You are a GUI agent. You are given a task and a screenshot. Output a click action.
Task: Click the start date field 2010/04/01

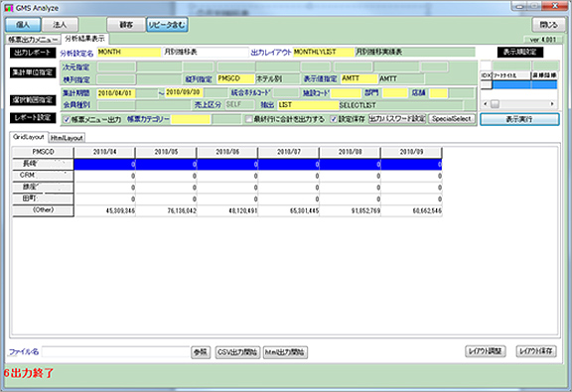[x=116, y=93]
